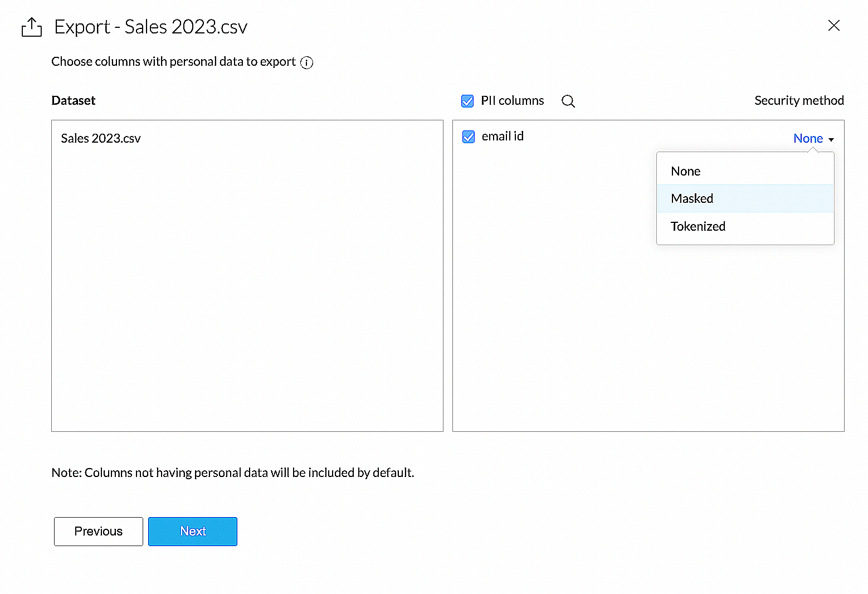The height and width of the screenshot is (594, 868).
Task: Click the note about columns included by default
Action: 233,473
